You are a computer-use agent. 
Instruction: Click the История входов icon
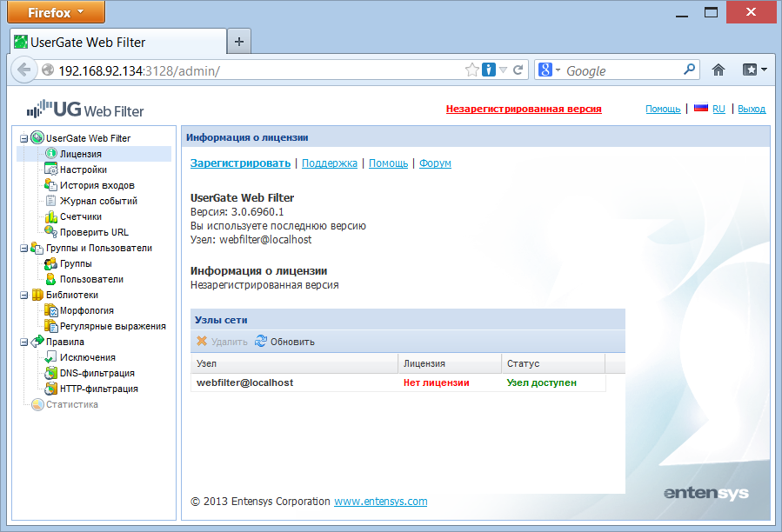click(50, 185)
